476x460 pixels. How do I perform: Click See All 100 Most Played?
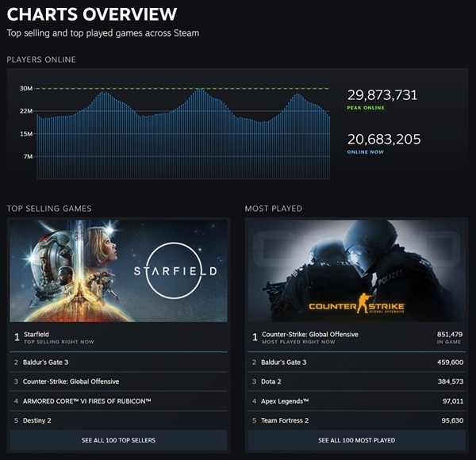[x=356, y=439]
